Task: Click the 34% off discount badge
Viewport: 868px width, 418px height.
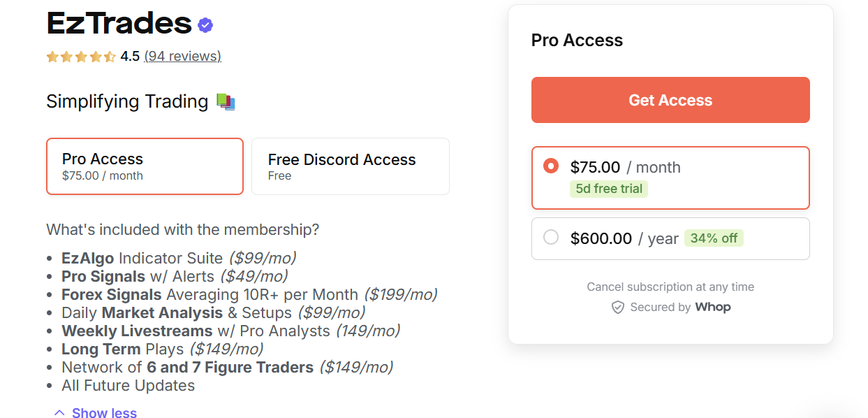Action: click(714, 238)
